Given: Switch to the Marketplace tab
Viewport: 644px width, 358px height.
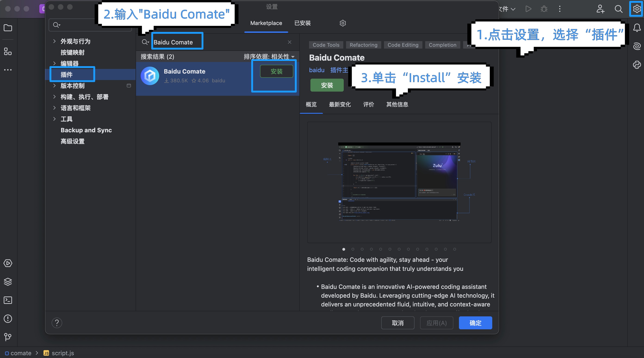Looking at the screenshot, I should (266, 23).
